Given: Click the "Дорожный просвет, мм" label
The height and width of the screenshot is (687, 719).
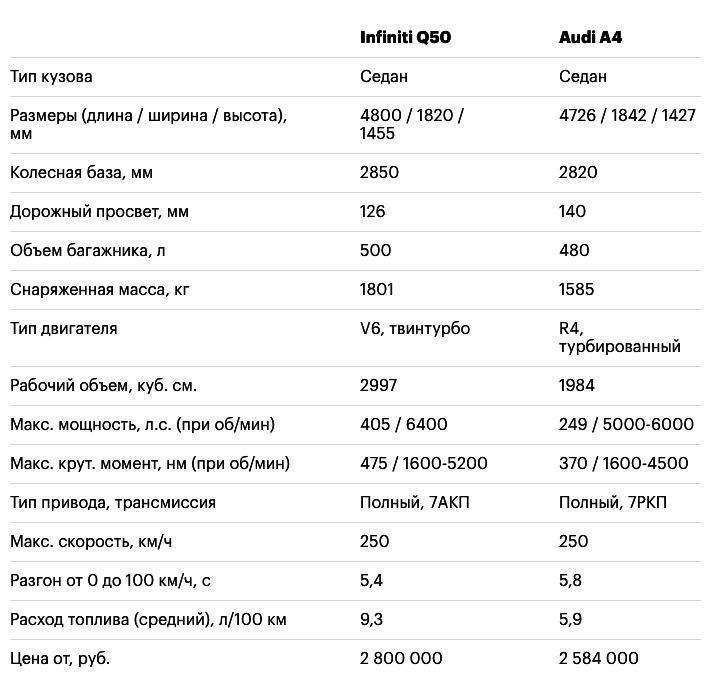Looking at the screenshot, I should 99,212.
